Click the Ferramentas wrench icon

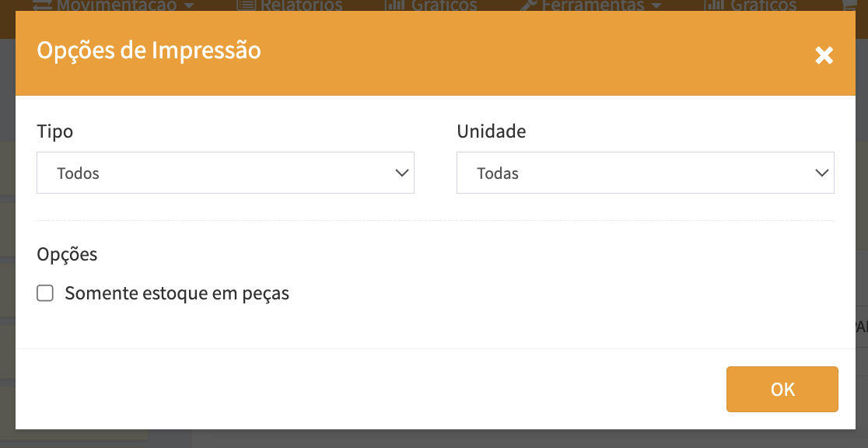pyautogui.click(x=529, y=5)
